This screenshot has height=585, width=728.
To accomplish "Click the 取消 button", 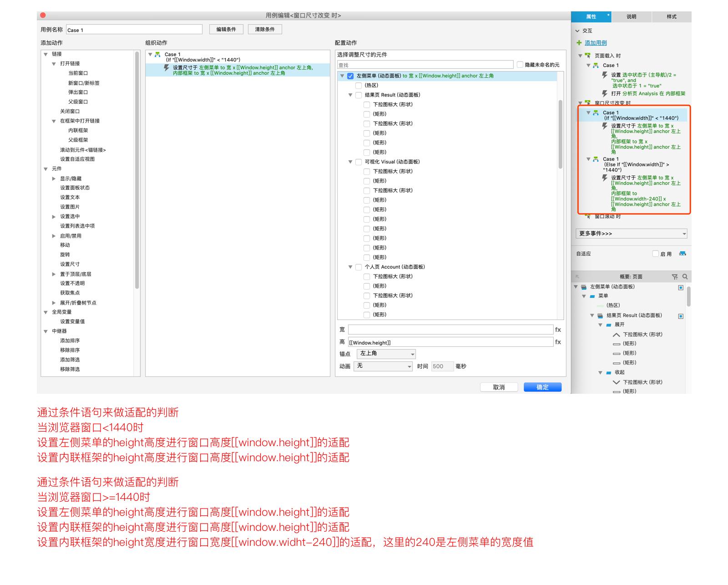I will [499, 387].
